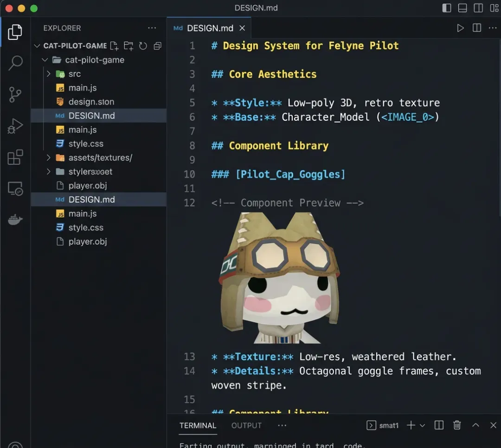Click the New Folder icon in explorer header
This screenshot has width=501, height=448.
[128, 46]
